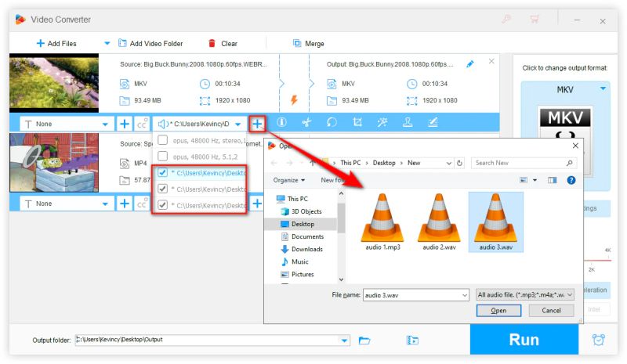627x364 pixels.
Task: Select Downloads in navigation tree
Action: point(302,249)
